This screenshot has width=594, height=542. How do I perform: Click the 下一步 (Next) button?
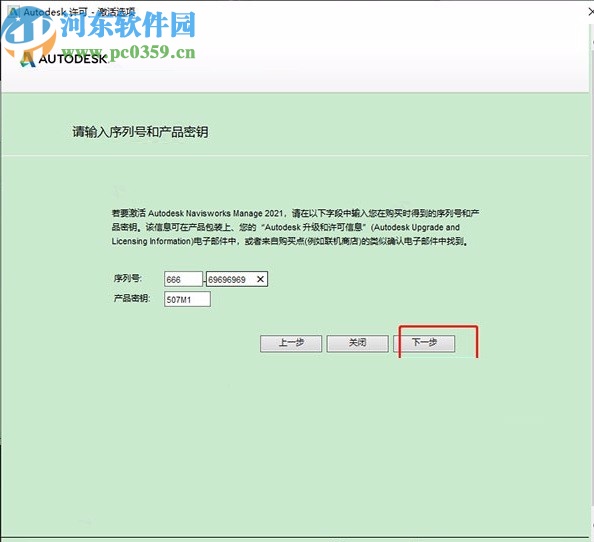pyautogui.click(x=424, y=343)
